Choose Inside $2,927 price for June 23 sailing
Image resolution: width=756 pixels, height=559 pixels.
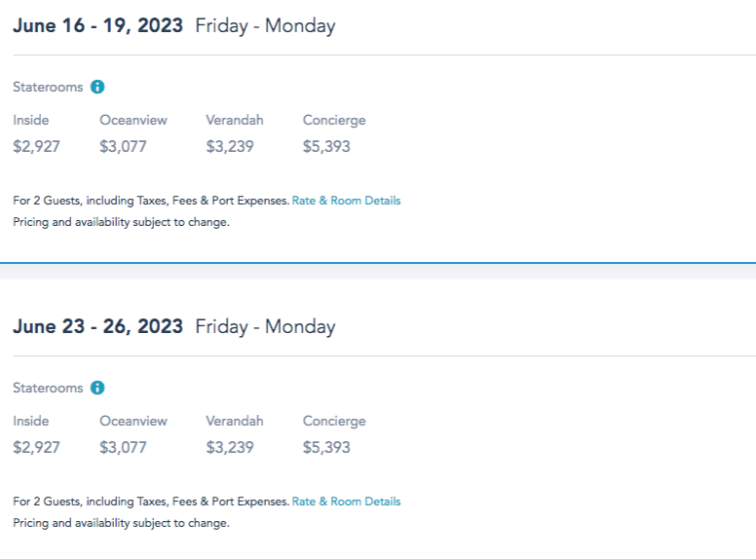(x=36, y=448)
